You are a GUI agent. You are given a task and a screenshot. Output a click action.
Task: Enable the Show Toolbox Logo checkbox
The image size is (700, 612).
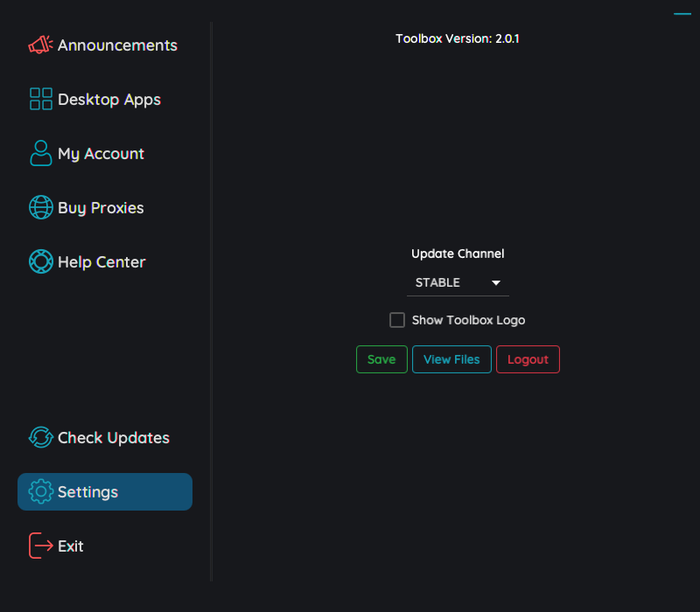397,320
